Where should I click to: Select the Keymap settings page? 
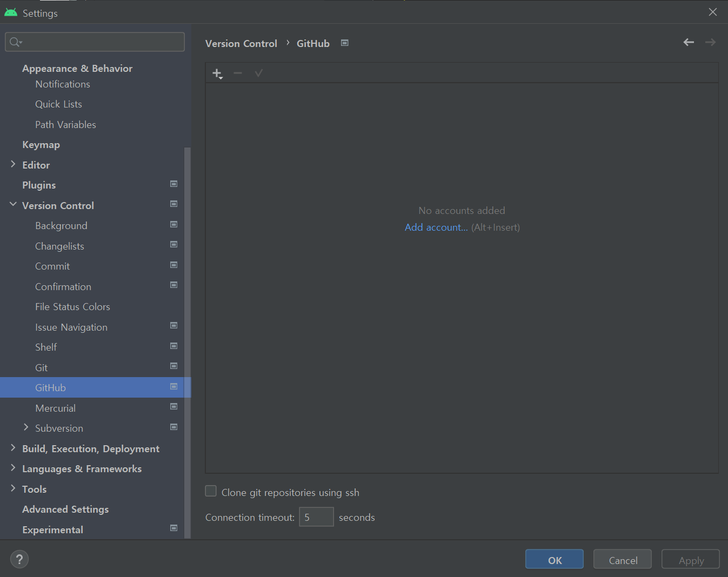pyautogui.click(x=41, y=145)
